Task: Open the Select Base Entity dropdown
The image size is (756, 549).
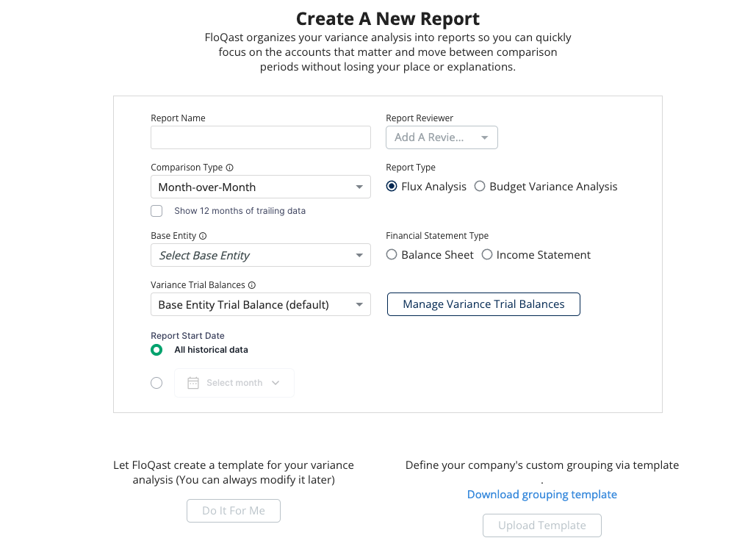Action: pyautogui.click(x=261, y=255)
